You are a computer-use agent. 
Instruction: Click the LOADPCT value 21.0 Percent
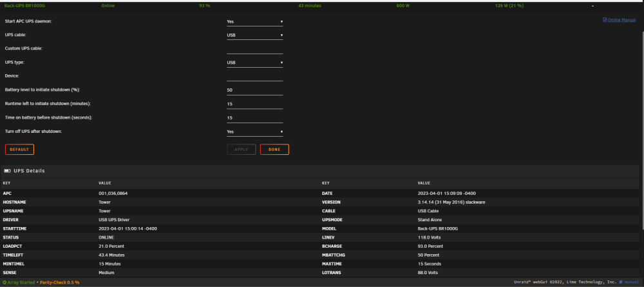coord(111,246)
